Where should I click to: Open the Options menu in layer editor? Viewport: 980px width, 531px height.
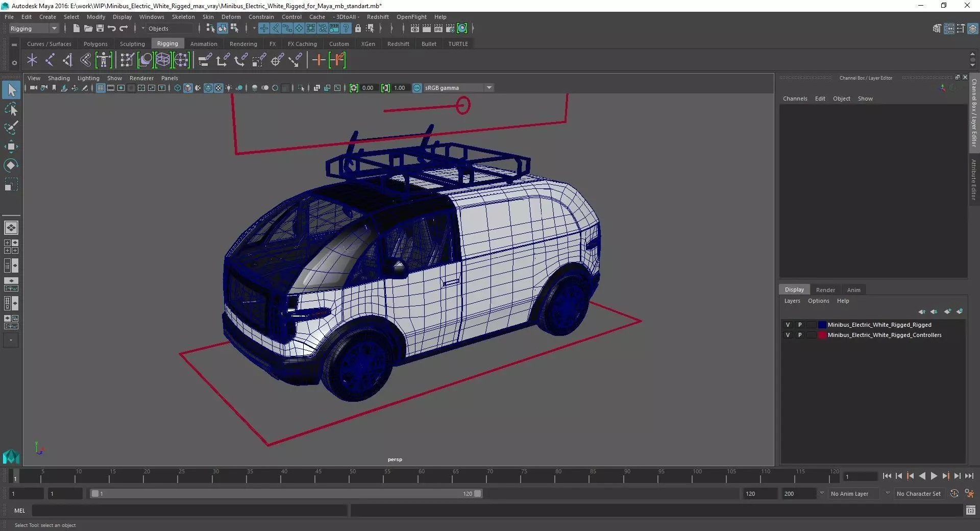818,301
